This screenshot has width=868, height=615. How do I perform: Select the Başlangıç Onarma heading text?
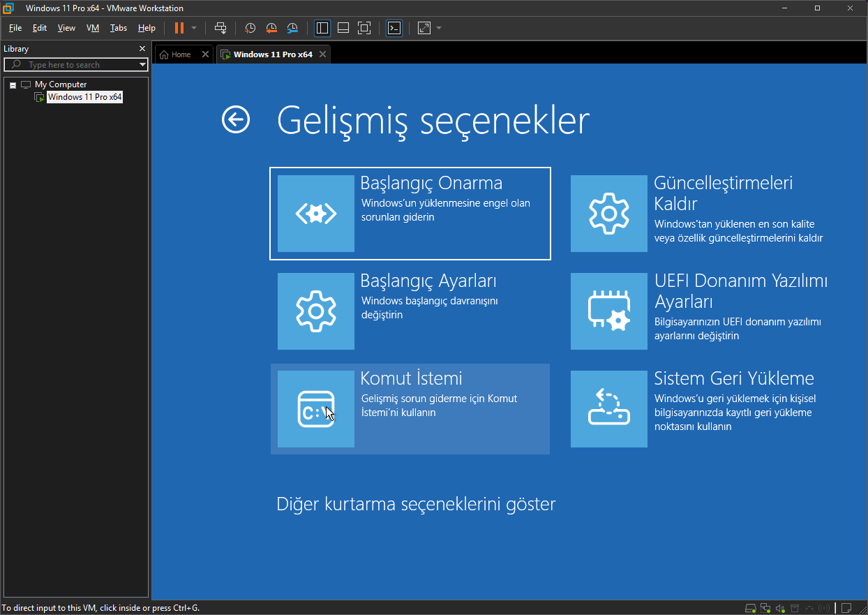coord(431,184)
